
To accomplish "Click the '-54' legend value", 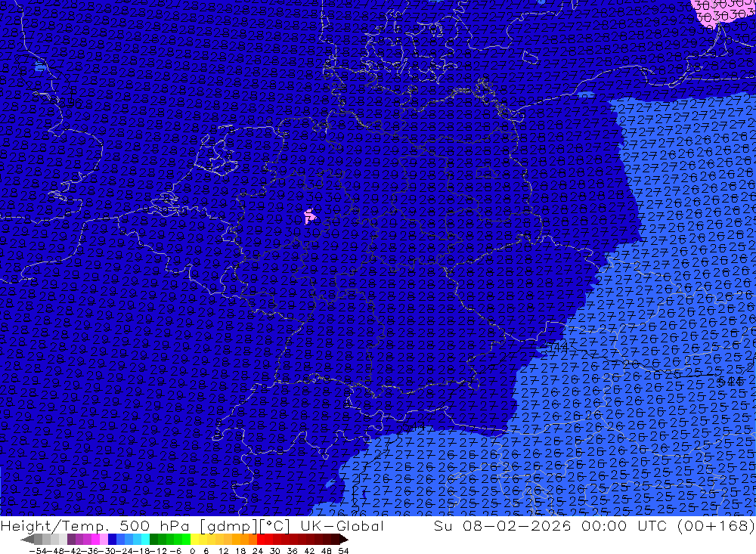I will (x=37, y=551).
